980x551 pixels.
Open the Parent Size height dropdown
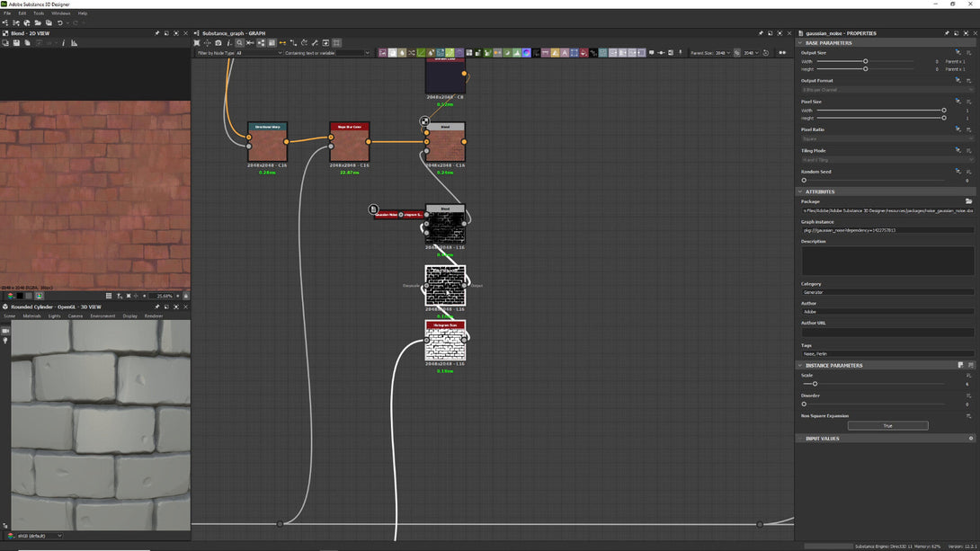[751, 53]
